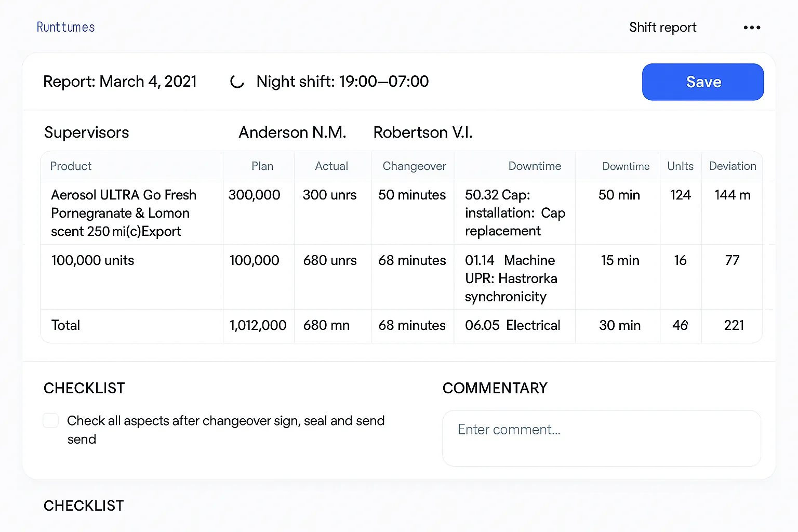Screen dimensions: 798x532
Task: Select the 01.14 Machine UPR downtime entry
Action: coord(511,278)
